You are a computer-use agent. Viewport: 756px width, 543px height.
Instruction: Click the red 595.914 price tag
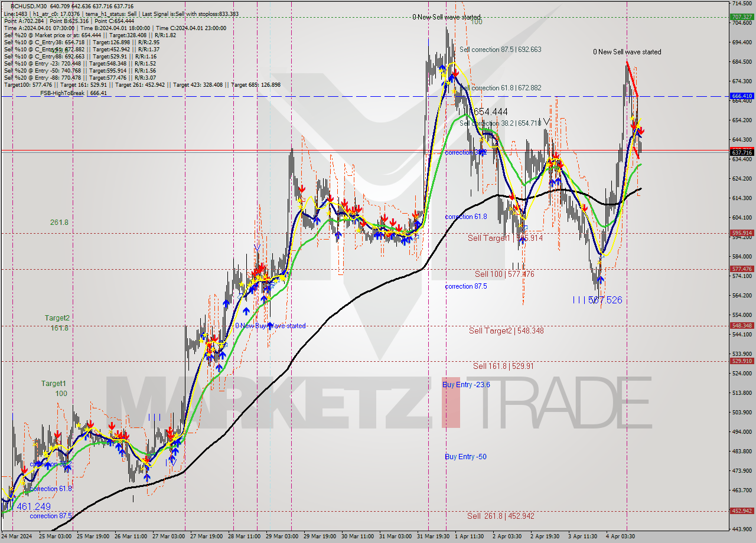pos(742,233)
